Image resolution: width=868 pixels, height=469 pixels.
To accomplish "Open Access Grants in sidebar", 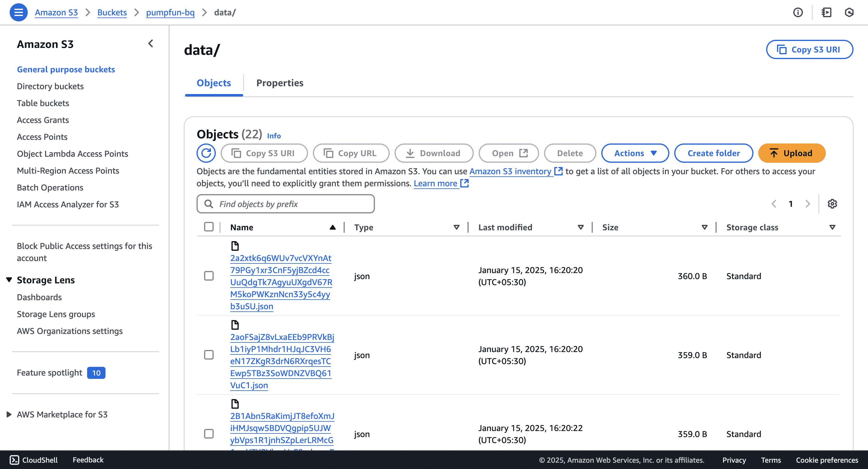I will coord(43,120).
